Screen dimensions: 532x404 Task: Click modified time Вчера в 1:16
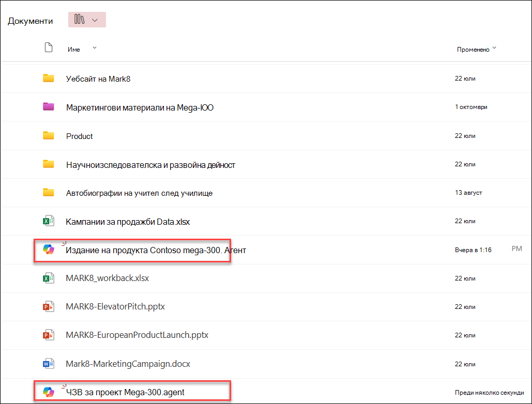pyautogui.click(x=473, y=250)
